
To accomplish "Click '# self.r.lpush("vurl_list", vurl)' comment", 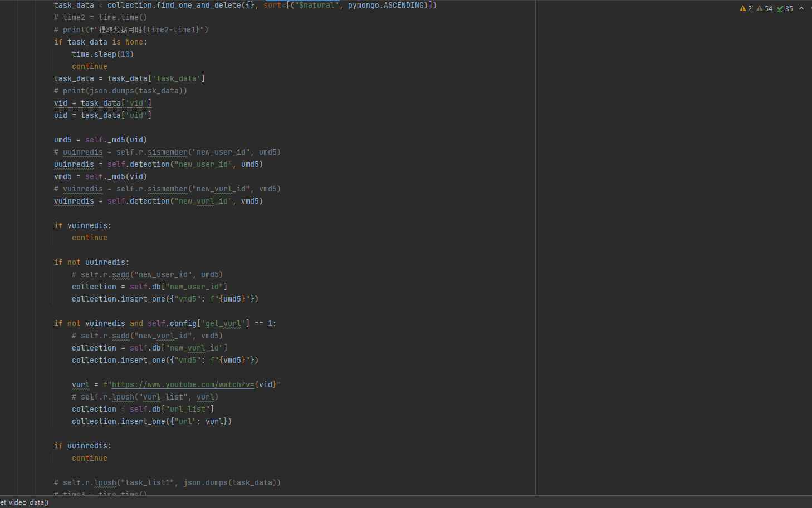I will (x=145, y=397).
